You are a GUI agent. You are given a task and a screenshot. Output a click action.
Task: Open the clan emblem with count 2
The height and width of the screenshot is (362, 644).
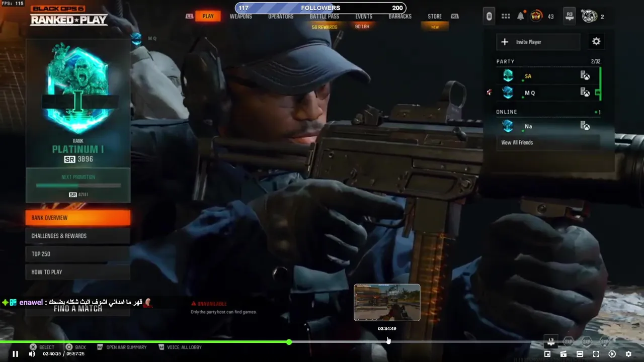pos(590,16)
